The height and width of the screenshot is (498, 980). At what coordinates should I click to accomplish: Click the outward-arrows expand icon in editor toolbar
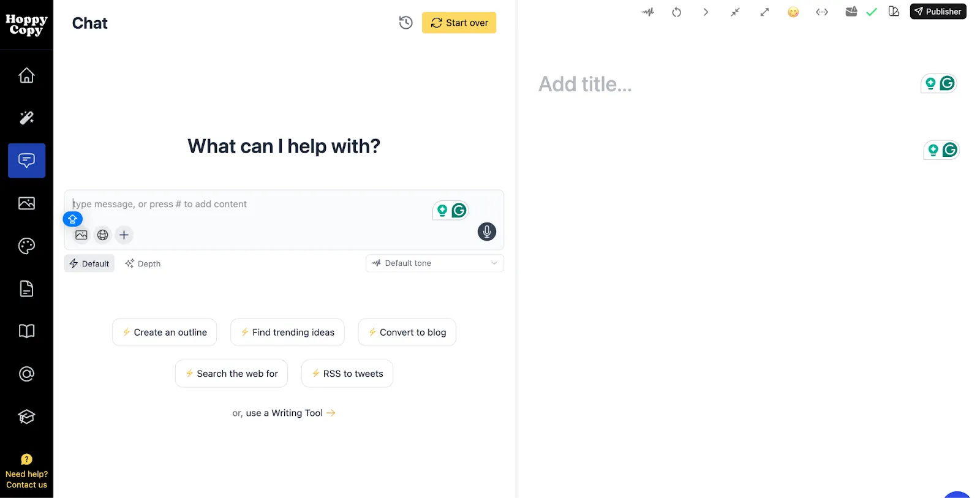click(x=764, y=12)
